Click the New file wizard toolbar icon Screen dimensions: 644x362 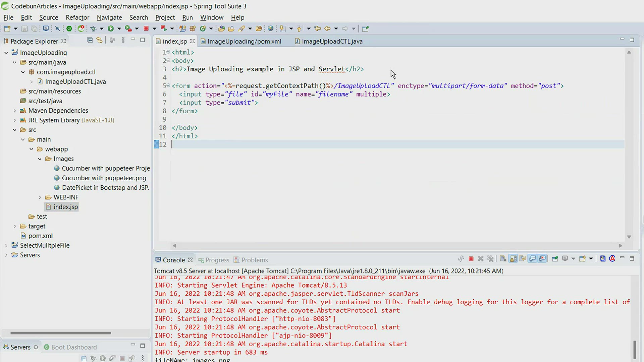(x=7, y=29)
